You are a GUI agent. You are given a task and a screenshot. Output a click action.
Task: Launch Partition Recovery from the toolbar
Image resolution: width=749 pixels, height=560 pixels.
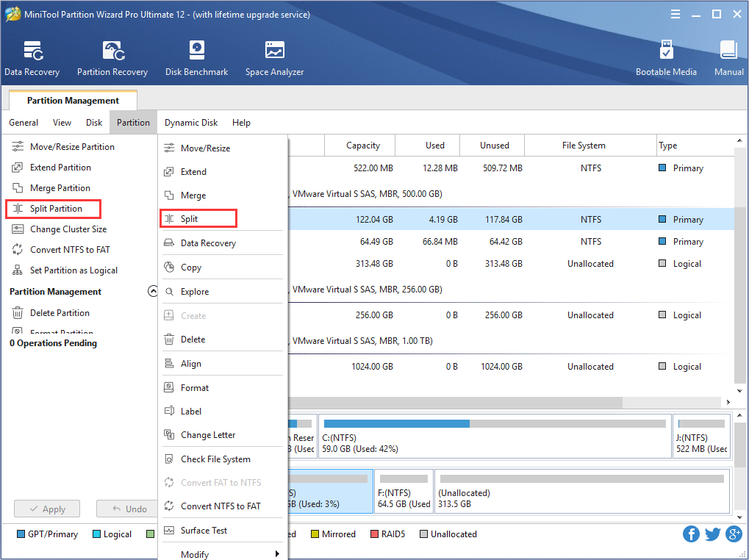point(112,57)
